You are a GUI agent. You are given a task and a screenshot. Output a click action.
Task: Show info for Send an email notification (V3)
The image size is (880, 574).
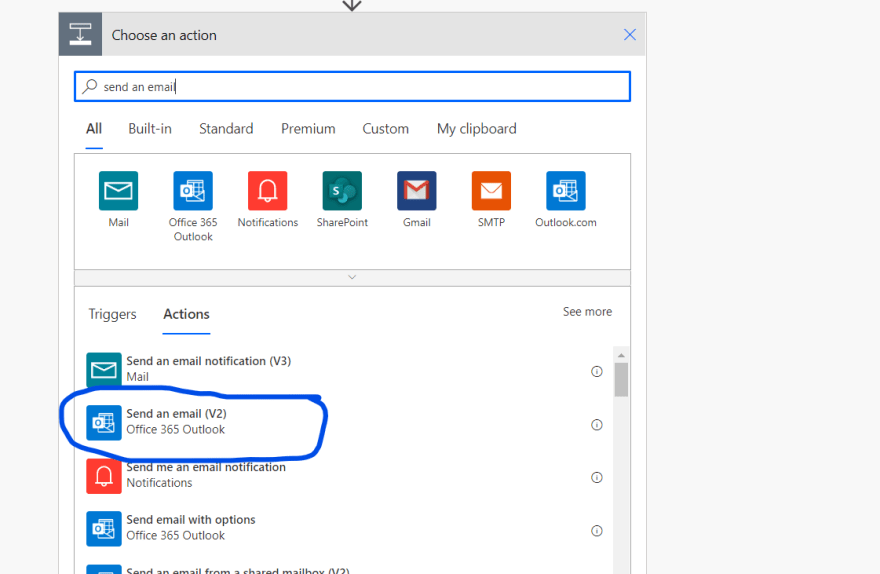pyautogui.click(x=597, y=371)
